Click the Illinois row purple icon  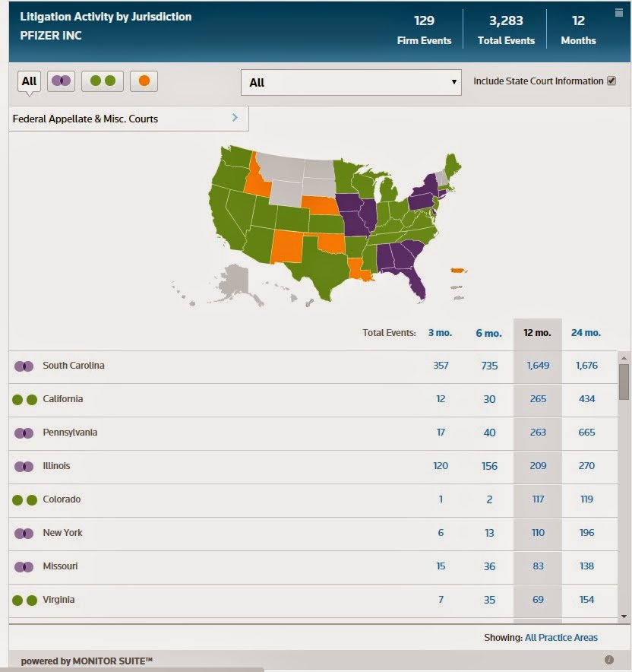coord(24,467)
